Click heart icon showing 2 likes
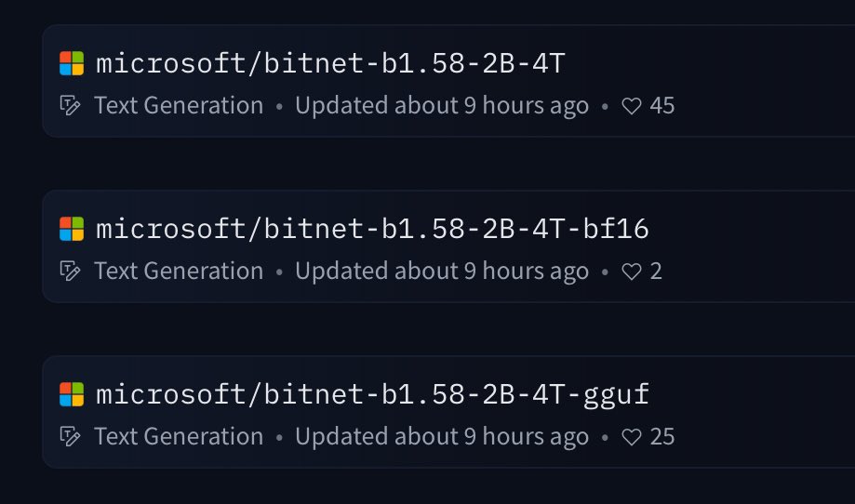The image size is (855, 504). 632,272
